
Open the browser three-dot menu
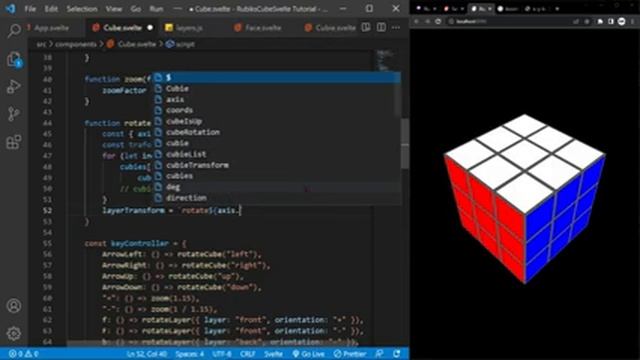pyautogui.click(x=633, y=21)
